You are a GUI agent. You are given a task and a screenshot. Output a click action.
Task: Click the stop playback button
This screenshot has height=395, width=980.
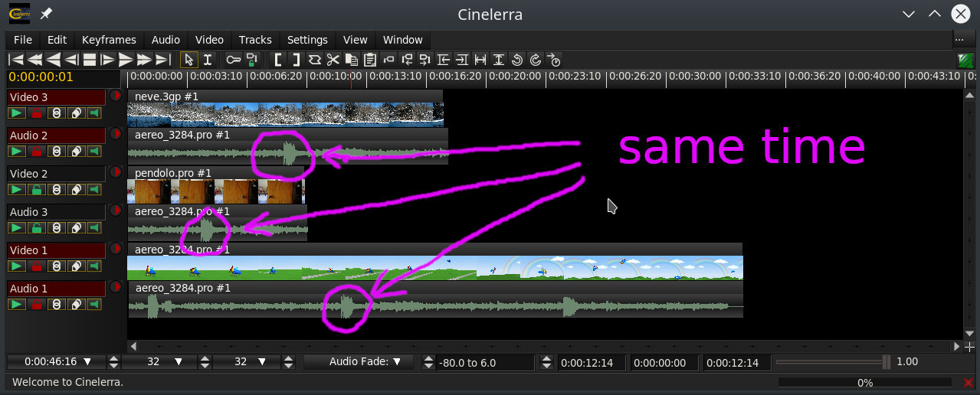click(x=89, y=60)
